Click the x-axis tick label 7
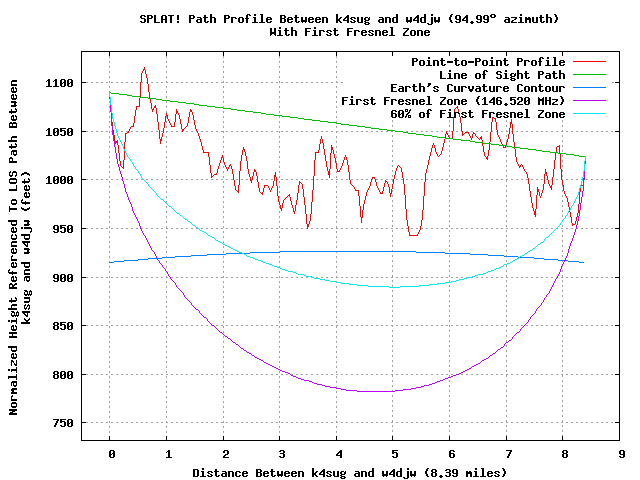 pos(508,454)
